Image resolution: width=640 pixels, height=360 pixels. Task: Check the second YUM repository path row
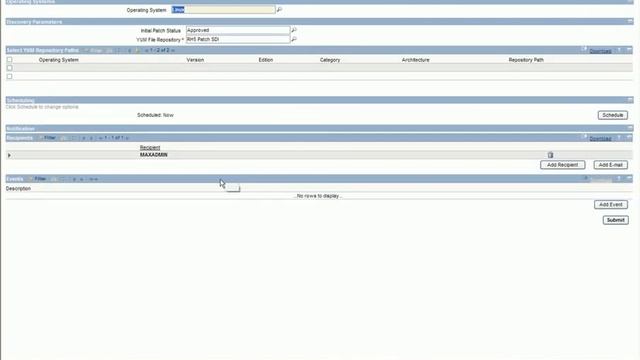click(x=9, y=76)
